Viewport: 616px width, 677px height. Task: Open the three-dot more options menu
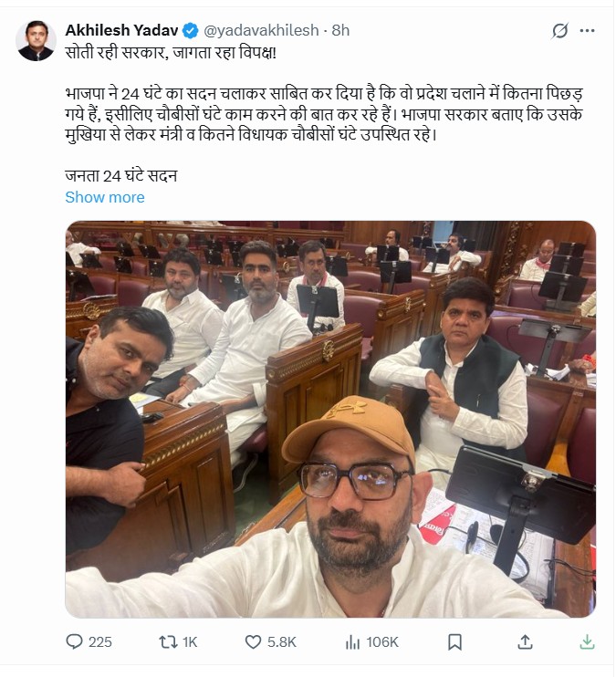coord(587,31)
